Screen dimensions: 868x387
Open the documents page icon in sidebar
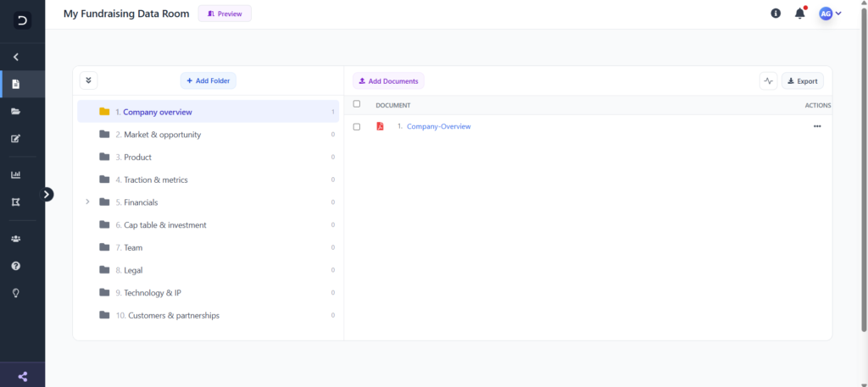pyautogui.click(x=15, y=84)
